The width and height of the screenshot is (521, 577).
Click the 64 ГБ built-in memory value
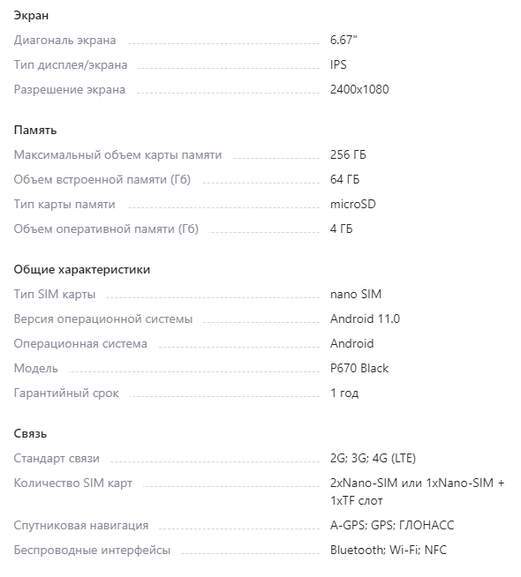click(345, 180)
